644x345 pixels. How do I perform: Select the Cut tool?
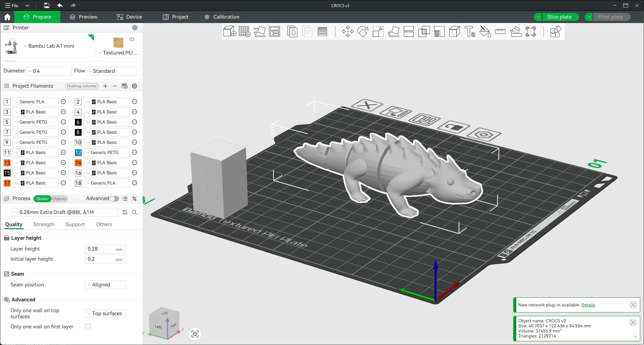point(409,31)
